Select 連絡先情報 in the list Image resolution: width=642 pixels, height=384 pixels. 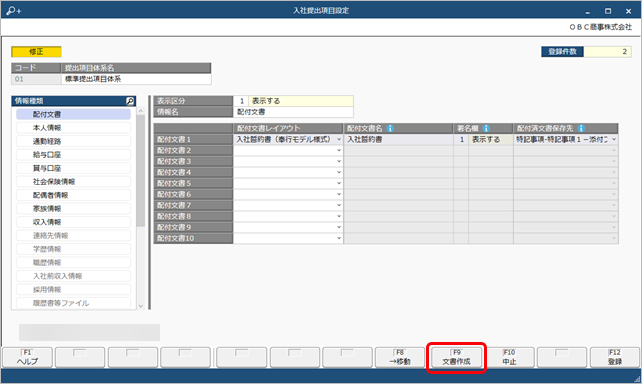pos(73,236)
